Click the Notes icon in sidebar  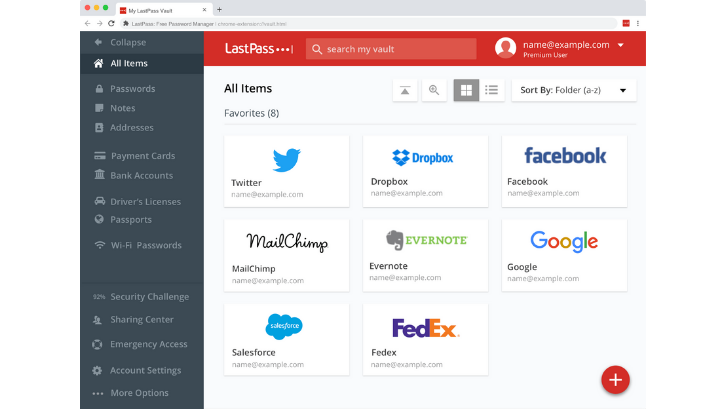coord(99,108)
